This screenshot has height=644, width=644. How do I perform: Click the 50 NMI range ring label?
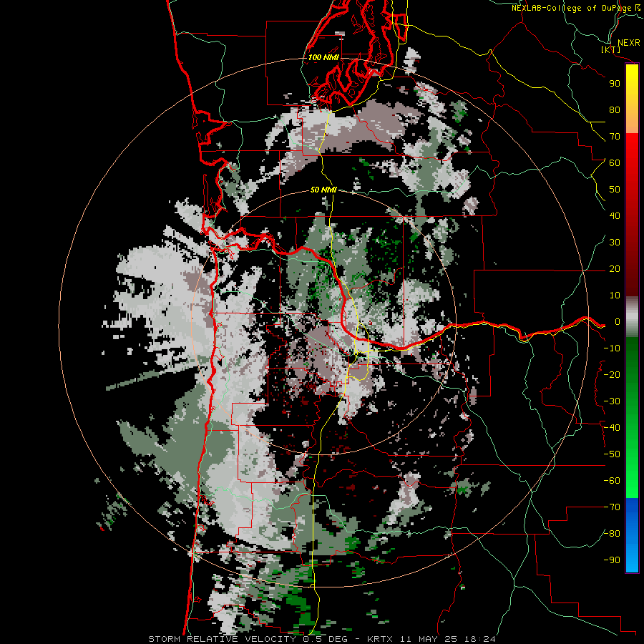coord(323,190)
